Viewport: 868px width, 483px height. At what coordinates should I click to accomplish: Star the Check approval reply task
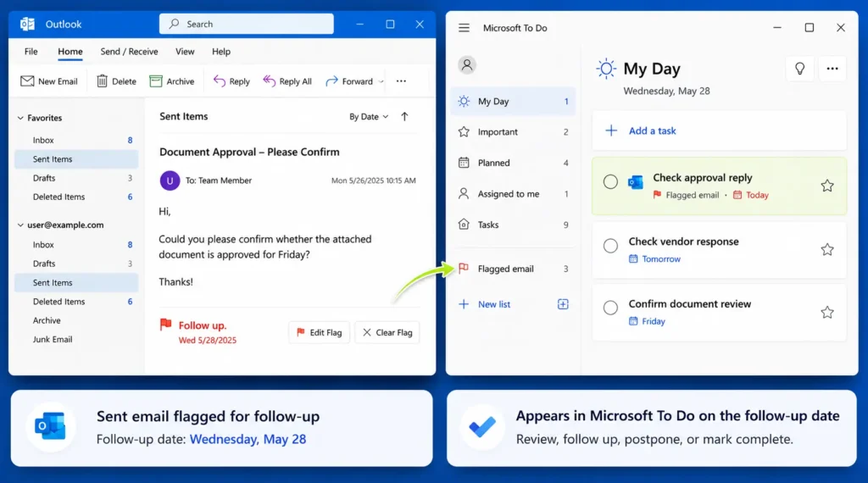tap(827, 186)
